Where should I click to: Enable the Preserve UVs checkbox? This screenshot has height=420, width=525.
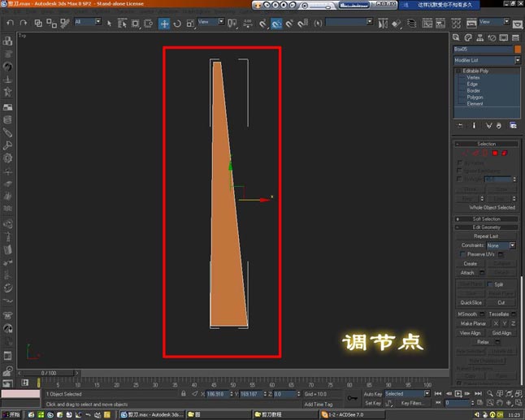pos(462,254)
